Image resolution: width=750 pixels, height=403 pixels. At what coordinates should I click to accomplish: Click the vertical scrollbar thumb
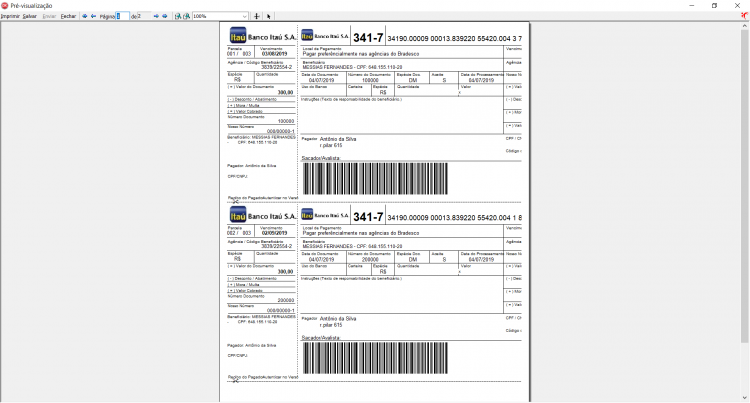point(745,186)
